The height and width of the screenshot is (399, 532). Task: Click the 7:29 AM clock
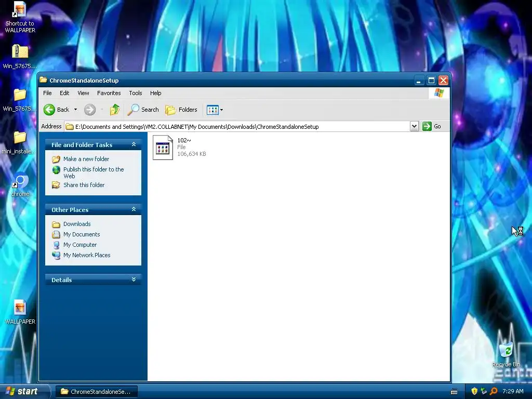(x=513, y=391)
